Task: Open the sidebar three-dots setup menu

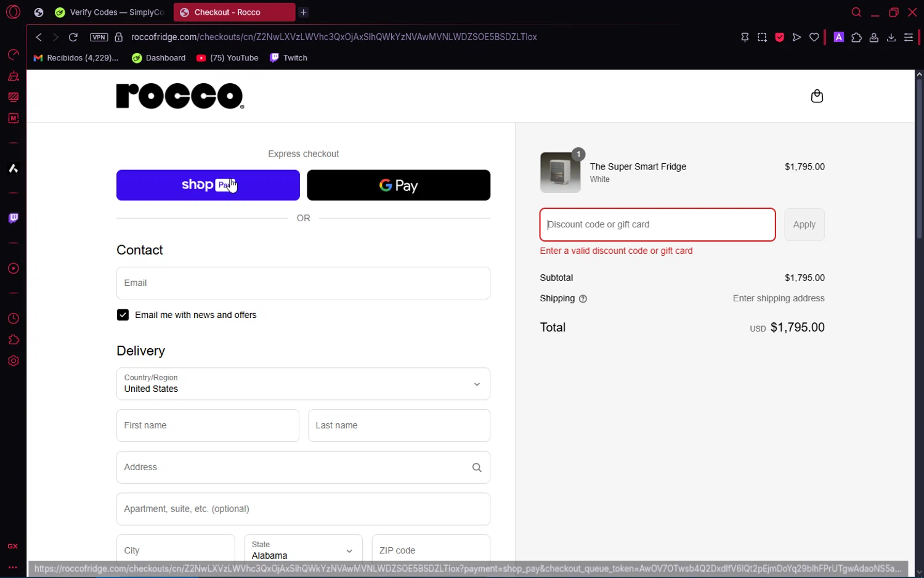Action: [12, 568]
